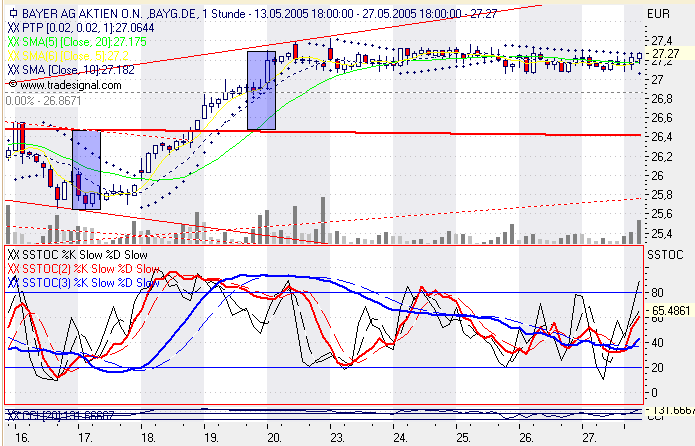Click the 26. date label on time axis

point(526,438)
